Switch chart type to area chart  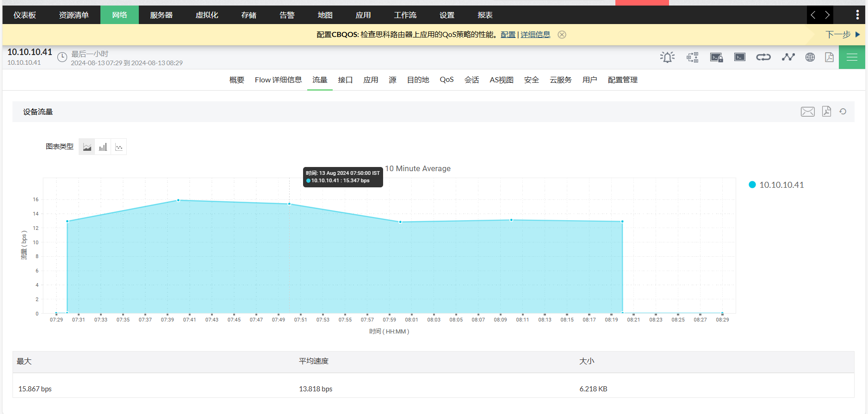[x=87, y=147]
